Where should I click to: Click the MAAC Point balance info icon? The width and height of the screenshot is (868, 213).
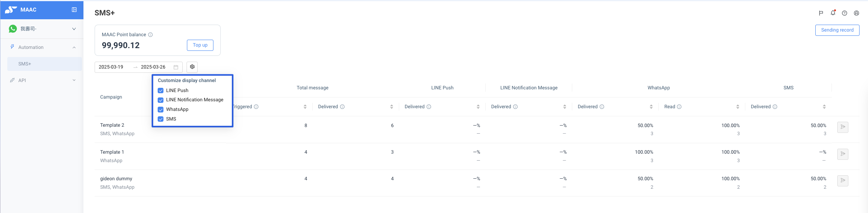pos(150,35)
